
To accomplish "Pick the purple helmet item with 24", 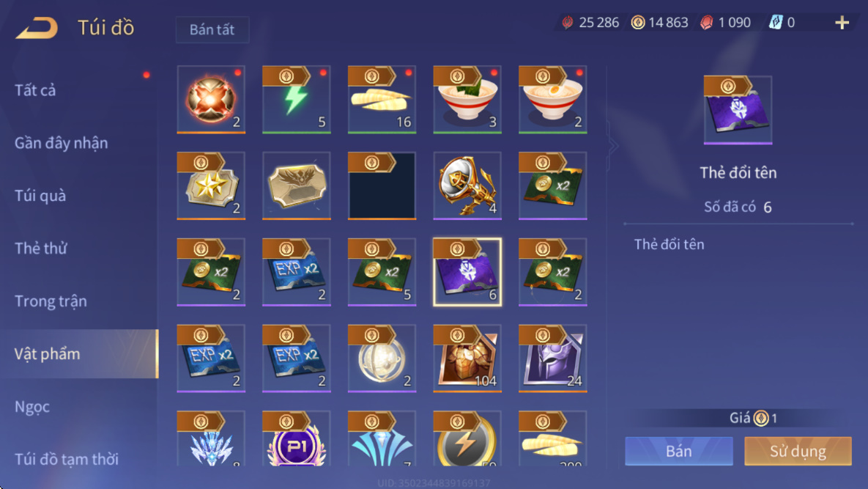I will point(553,359).
